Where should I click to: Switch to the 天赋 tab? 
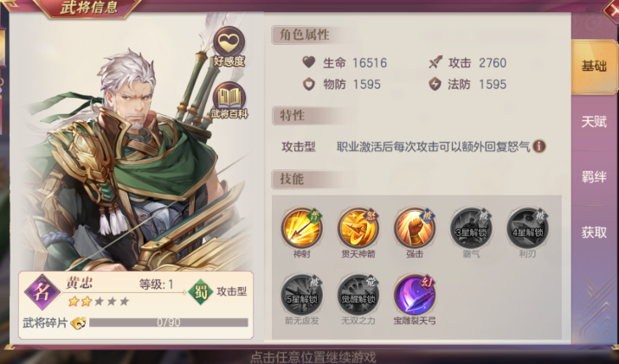(594, 122)
